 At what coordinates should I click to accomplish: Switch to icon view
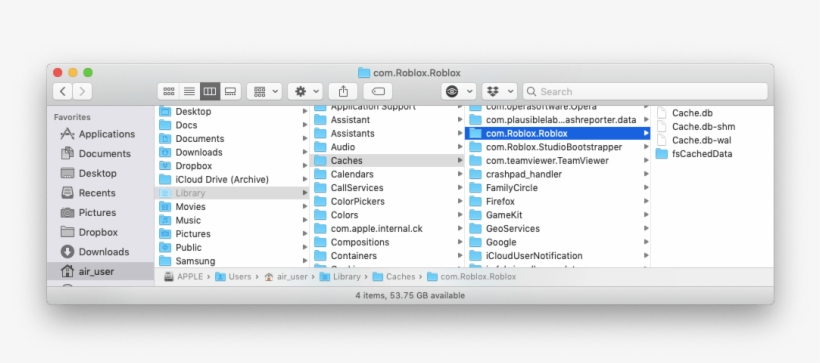coord(168,92)
